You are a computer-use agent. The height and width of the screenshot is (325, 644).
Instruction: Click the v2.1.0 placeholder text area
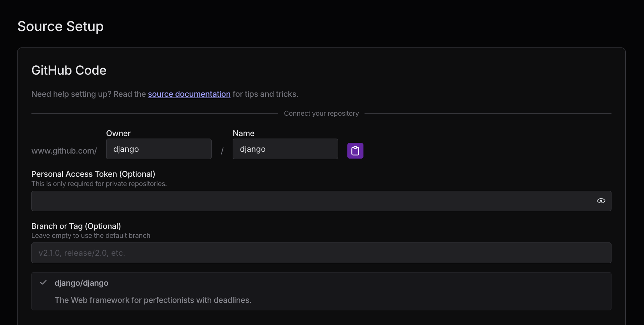point(82,253)
